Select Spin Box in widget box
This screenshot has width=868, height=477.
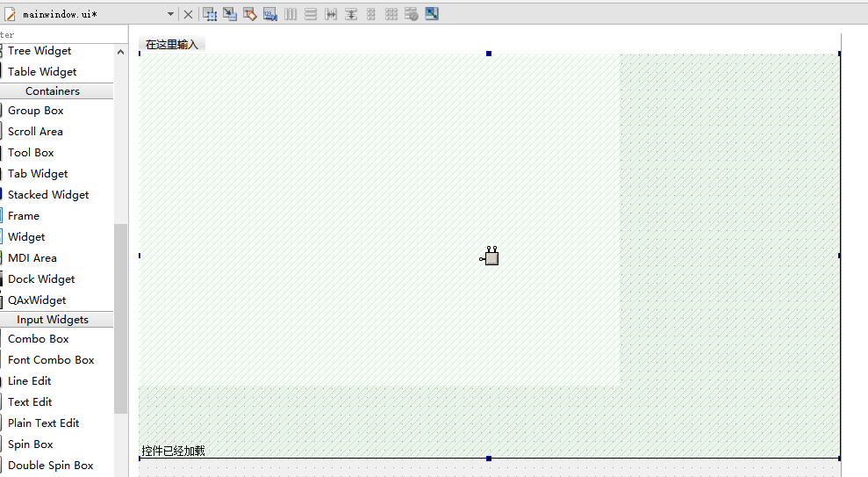(31, 444)
